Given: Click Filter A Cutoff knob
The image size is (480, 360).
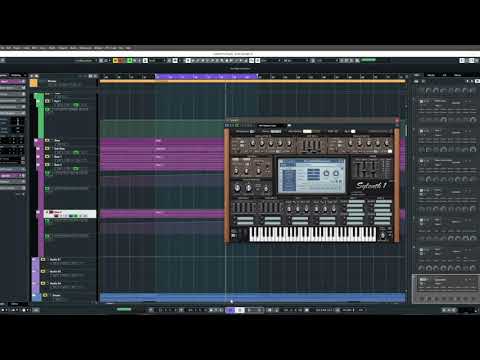Looking at the screenshot, I should coord(236,171).
